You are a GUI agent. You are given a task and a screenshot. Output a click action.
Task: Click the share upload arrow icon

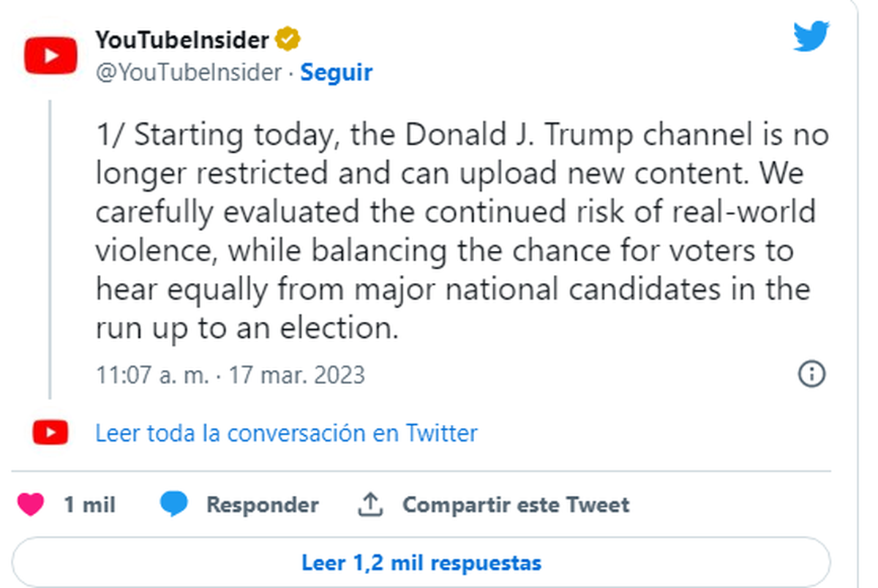pos(371,505)
